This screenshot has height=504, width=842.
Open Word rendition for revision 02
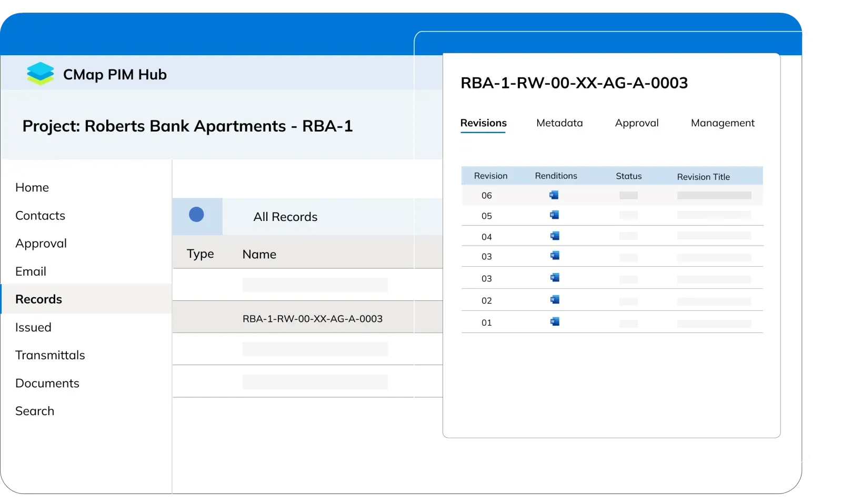[555, 299]
